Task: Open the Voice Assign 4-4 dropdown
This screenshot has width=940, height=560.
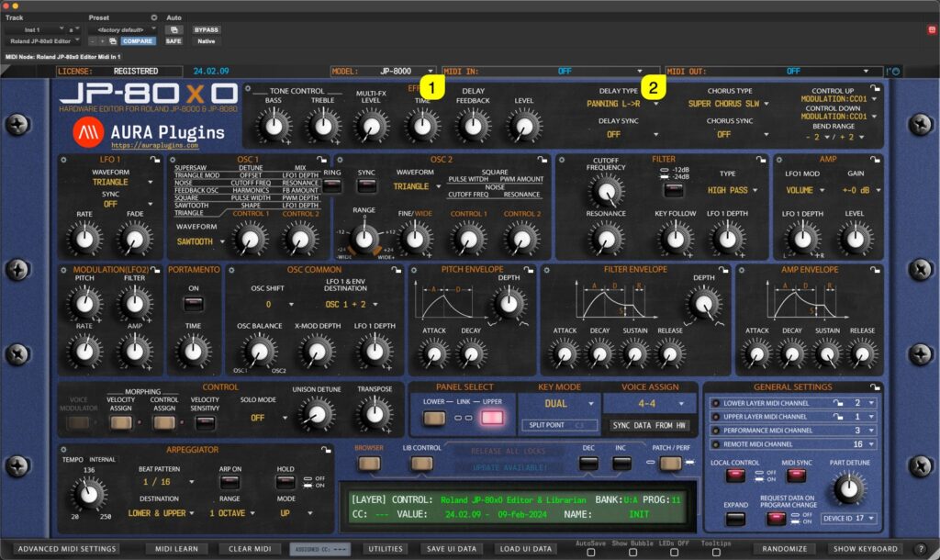Action: pyautogui.click(x=650, y=404)
